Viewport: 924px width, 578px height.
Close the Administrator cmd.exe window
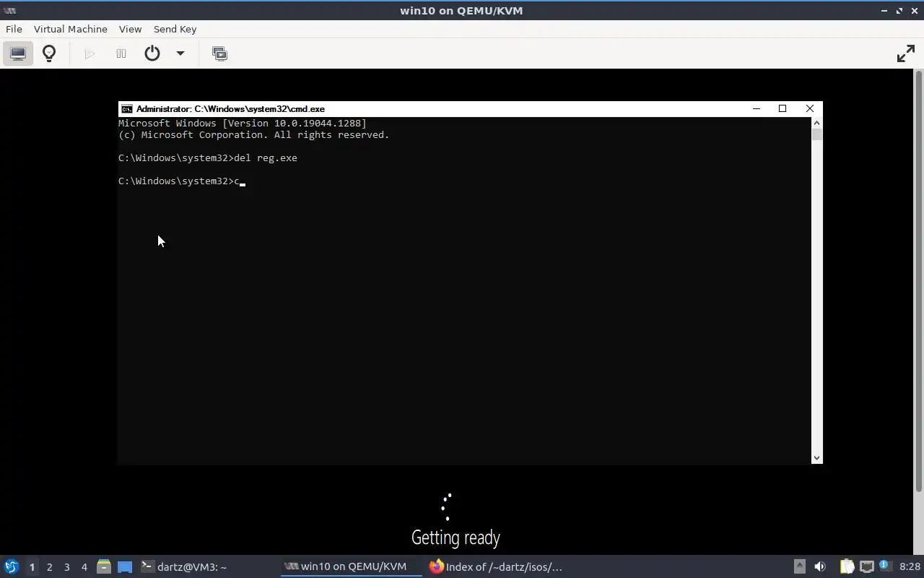pyautogui.click(x=810, y=108)
